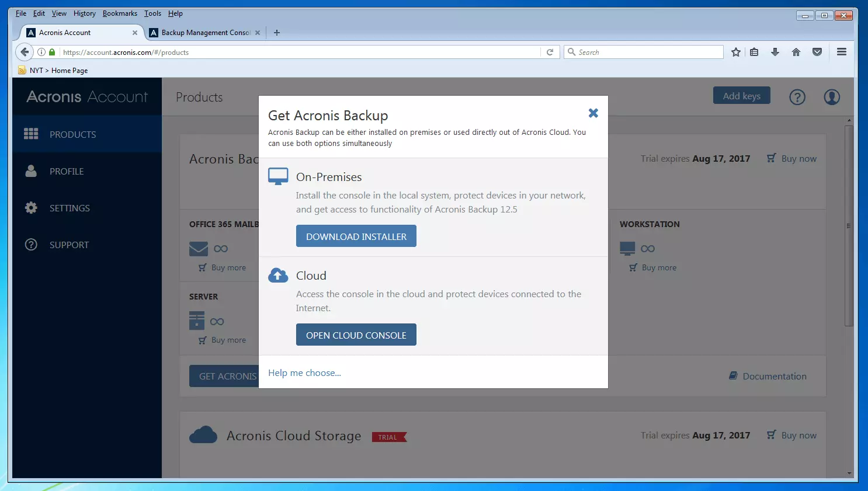Click the Add keys button
This screenshot has width=868, height=491.
pos(742,96)
